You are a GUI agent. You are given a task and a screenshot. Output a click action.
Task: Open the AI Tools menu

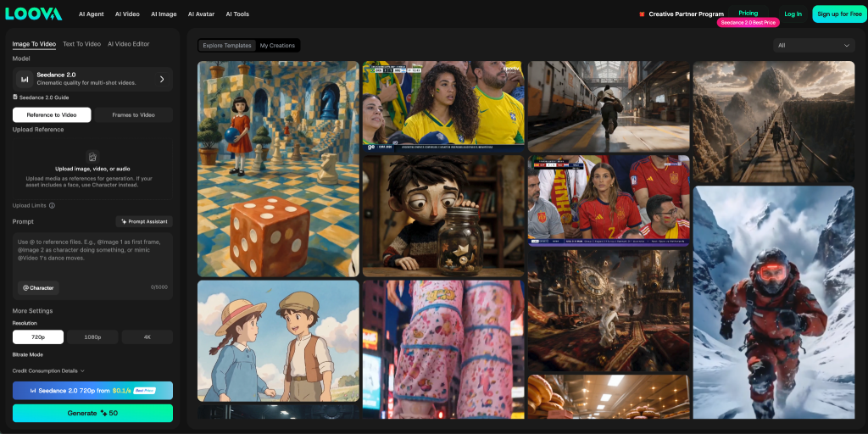(237, 14)
